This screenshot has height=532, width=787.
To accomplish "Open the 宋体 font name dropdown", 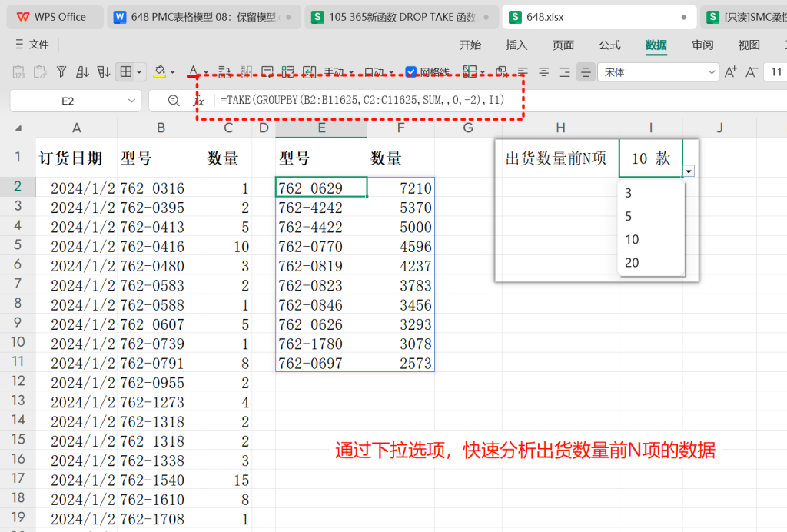I will coord(711,72).
